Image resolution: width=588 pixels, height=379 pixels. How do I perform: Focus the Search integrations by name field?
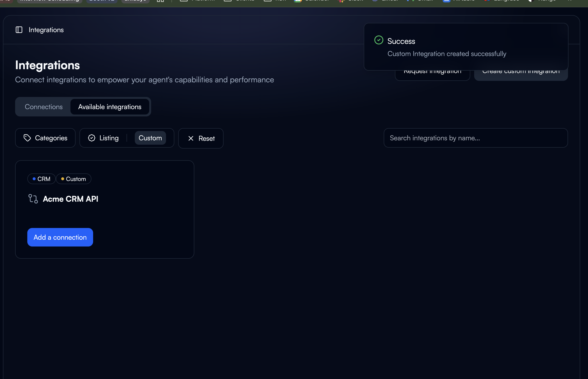(475, 138)
